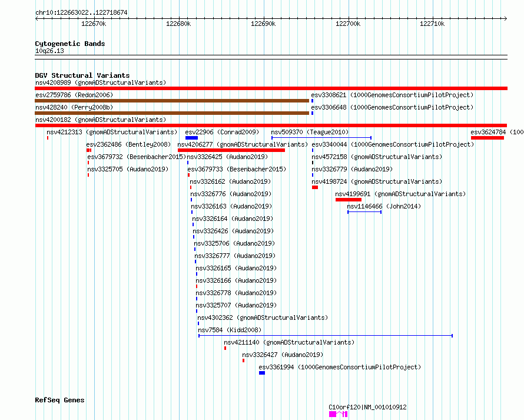The width and height of the screenshot is (524, 420).
Task: Click the brown esv2759786 variant bar
Action: pos(172,101)
